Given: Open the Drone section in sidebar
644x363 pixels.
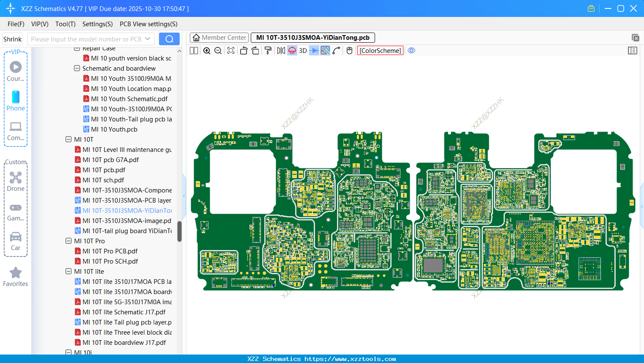Looking at the screenshot, I should point(16,181).
